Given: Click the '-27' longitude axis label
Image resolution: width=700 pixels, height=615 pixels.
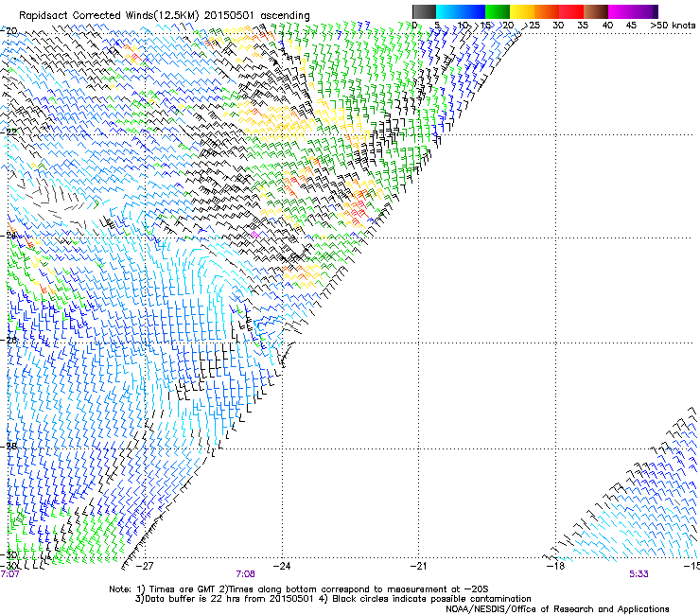Looking at the screenshot, I should pos(145,566).
